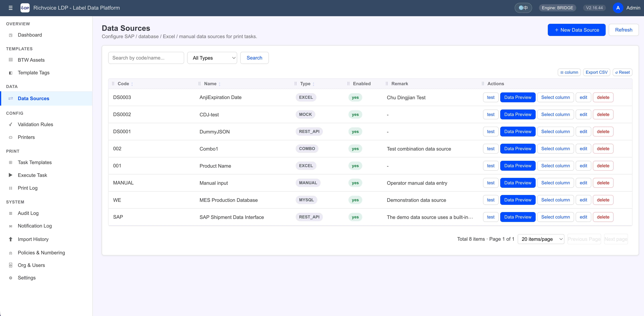Open Print Log page
Image resolution: width=644 pixels, height=316 pixels.
pos(27,188)
